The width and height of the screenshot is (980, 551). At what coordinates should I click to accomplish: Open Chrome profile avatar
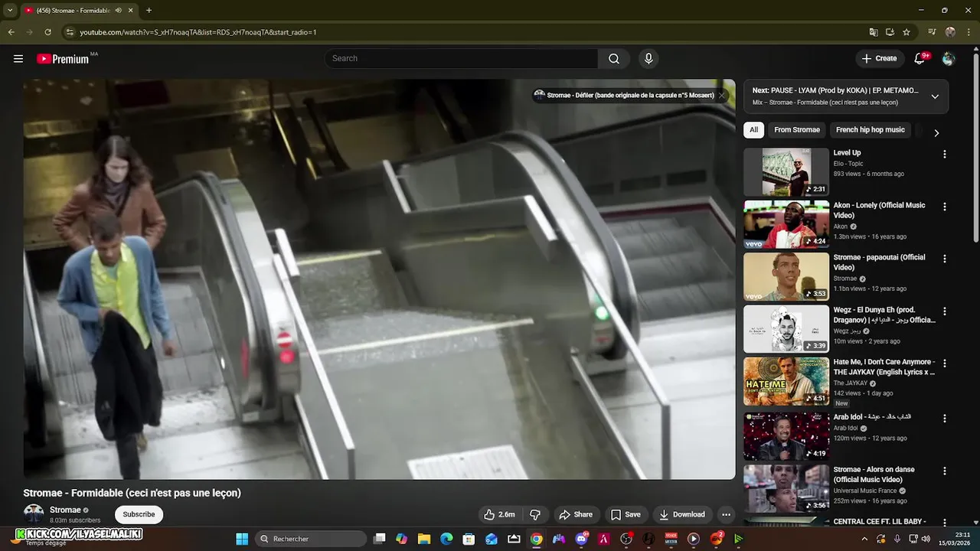pos(950,32)
